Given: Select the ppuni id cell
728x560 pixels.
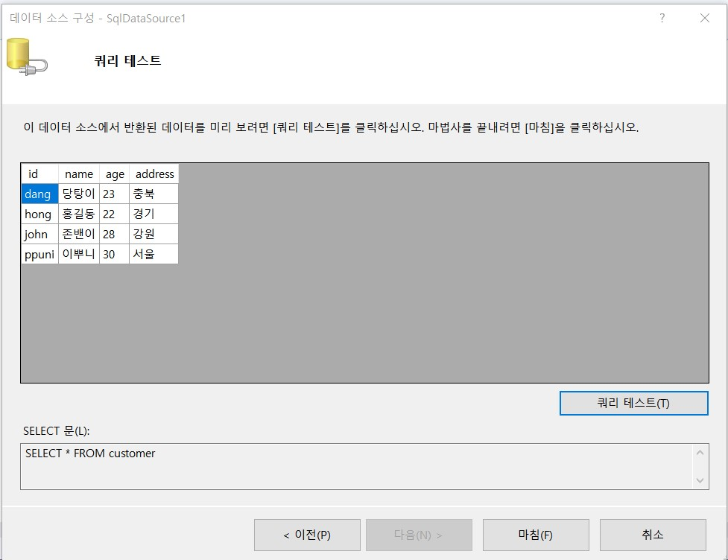Looking at the screenshot, I should [40, 254].
